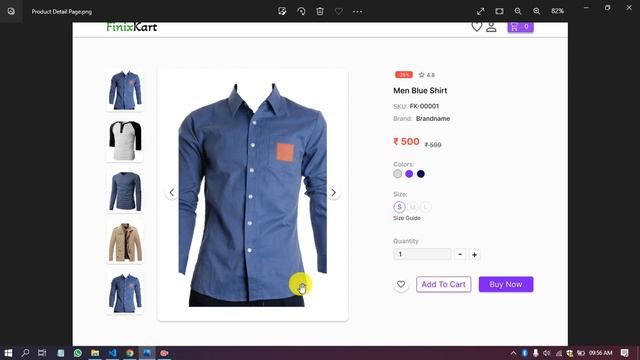Click the 4.8 star rating
The image size is (640, 360).
[x=427, y=75]
